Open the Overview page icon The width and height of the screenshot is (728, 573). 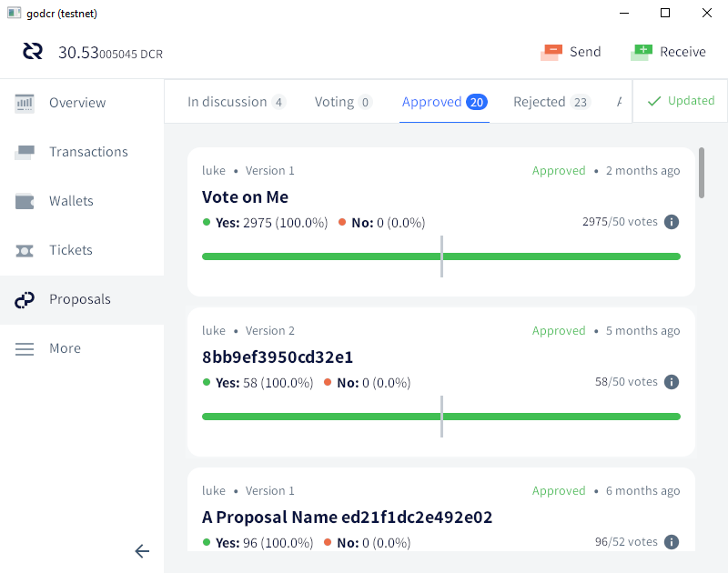coord(25,103)
